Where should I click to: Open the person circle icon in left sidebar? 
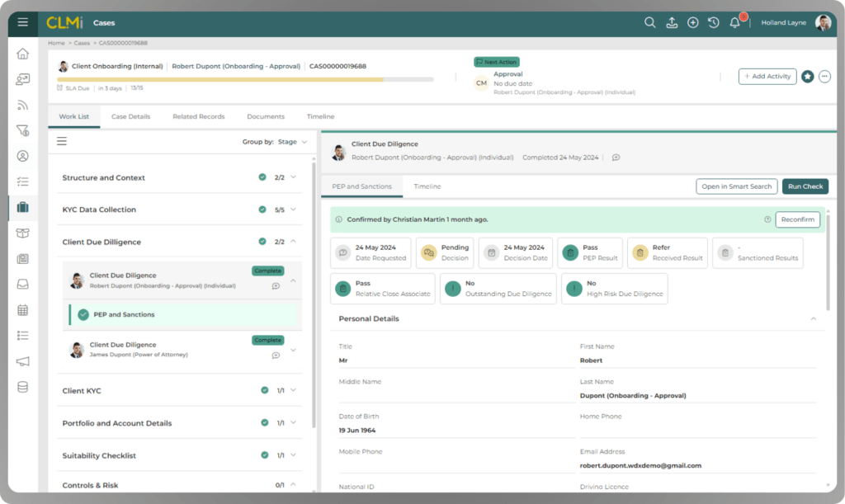point(22,156)
